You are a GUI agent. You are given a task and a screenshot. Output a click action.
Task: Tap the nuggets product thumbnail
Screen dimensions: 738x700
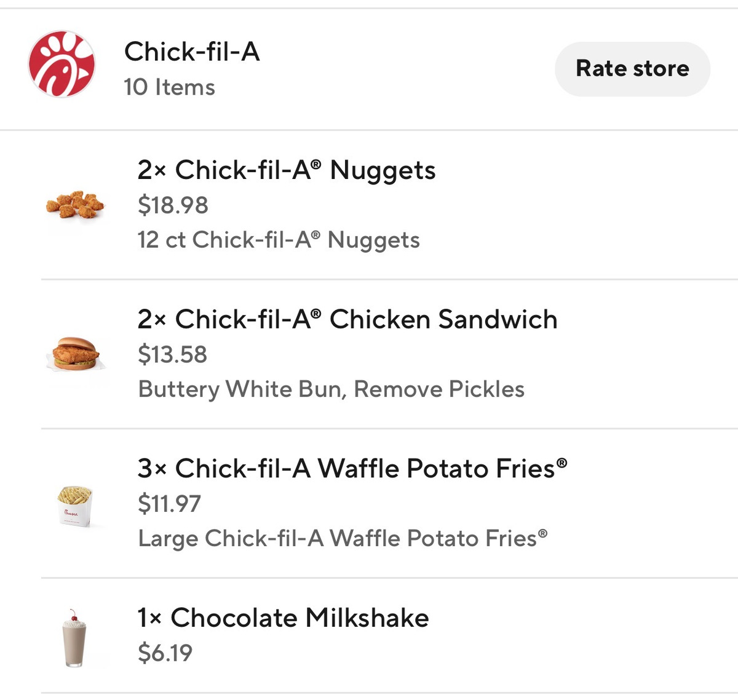tap(75, 205)
